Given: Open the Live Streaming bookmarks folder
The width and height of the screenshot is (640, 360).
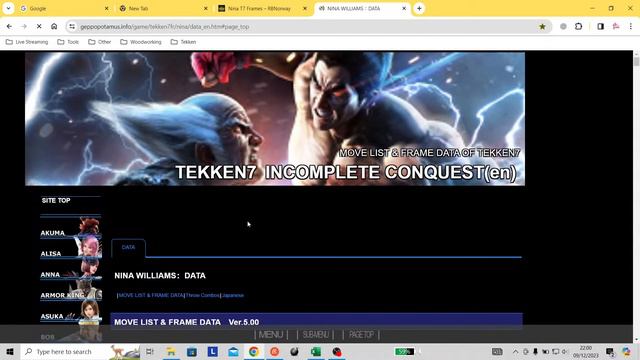Looking at the screenshot, I should point(27,42).
